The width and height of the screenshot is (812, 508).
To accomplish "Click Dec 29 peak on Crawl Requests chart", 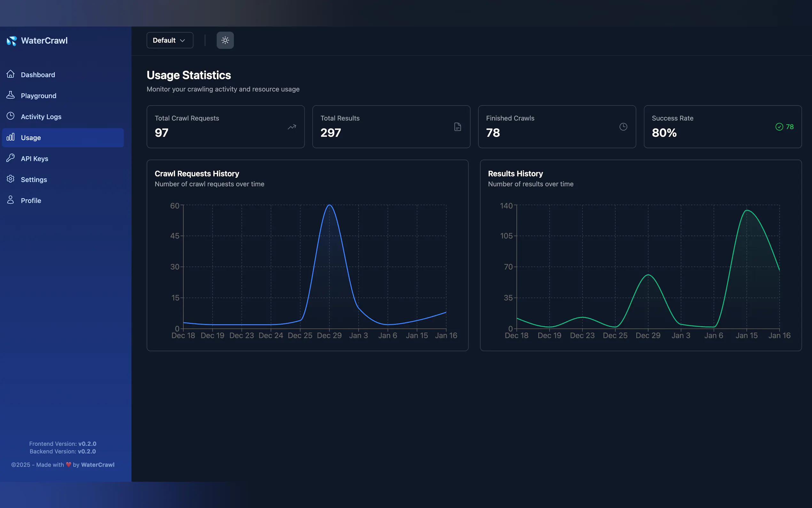I will tap(329, 205).
